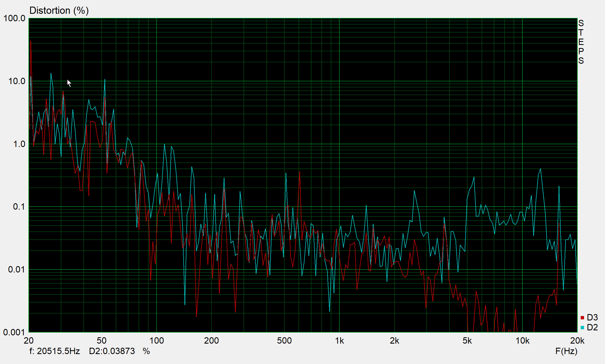Screen dimensions: 605x364
Task: Click the 0.001 y-axis label
Action: (x=14, y=332)
